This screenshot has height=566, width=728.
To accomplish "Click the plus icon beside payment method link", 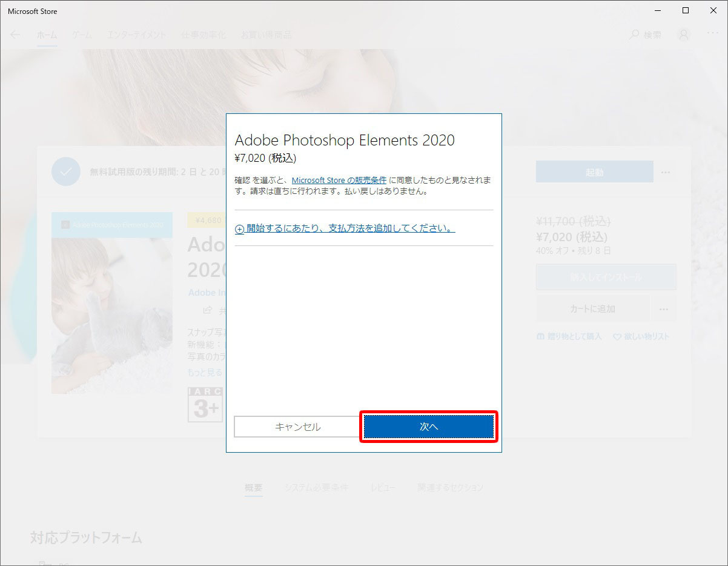I will (x=239, y=229).
